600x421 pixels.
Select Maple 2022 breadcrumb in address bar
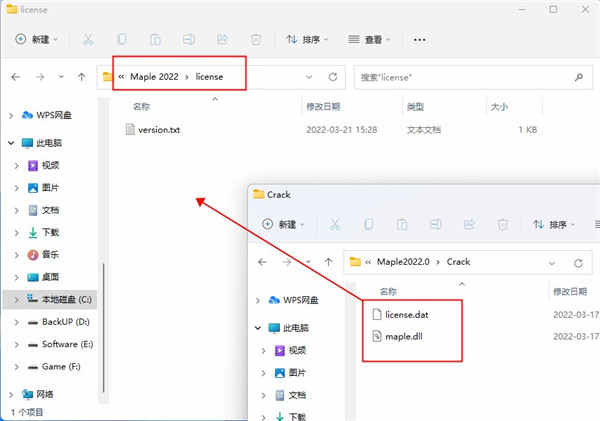coord(154,77)
